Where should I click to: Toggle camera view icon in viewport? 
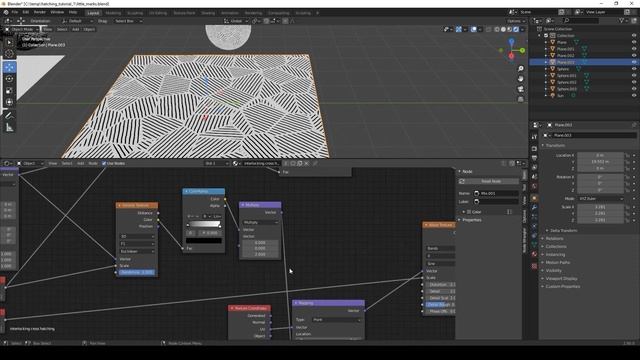coord(520,89)
